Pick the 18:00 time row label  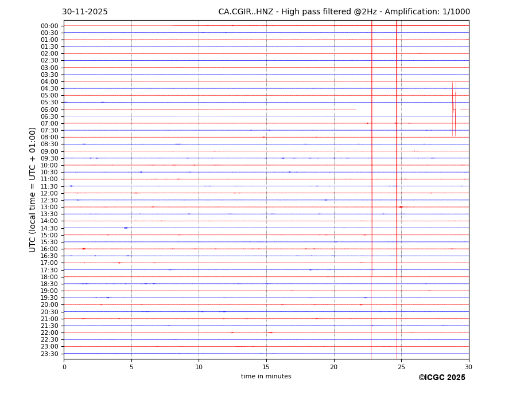tap(49, 277)
